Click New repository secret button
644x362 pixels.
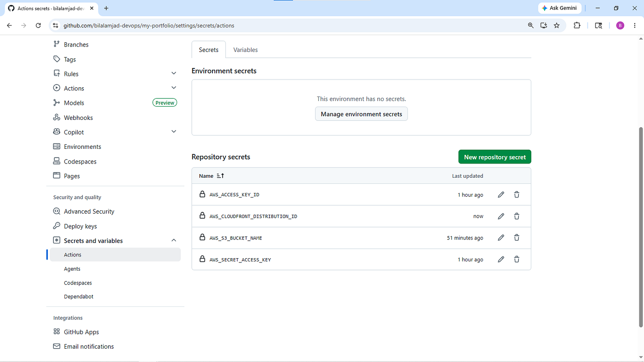(495, 157)
